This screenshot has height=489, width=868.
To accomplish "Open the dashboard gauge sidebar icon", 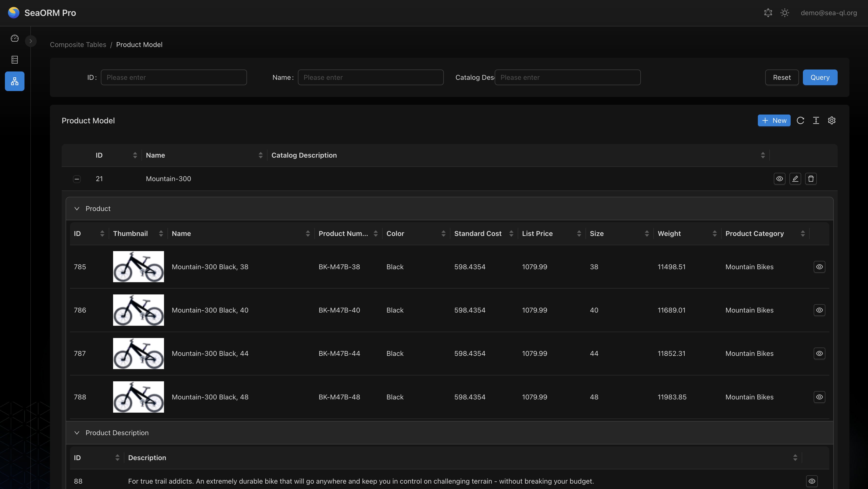I will click(14, 38).
